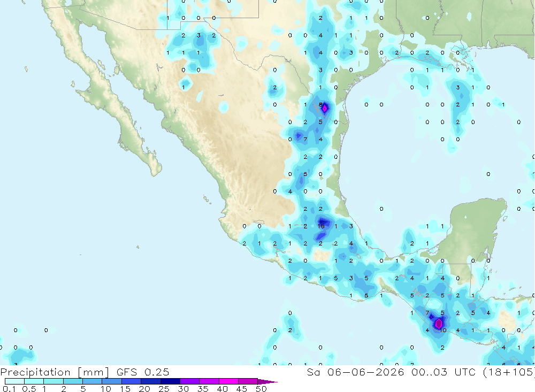Click the "50" legend label
This screenshot has height=392, width=535.
coord(261,389)
